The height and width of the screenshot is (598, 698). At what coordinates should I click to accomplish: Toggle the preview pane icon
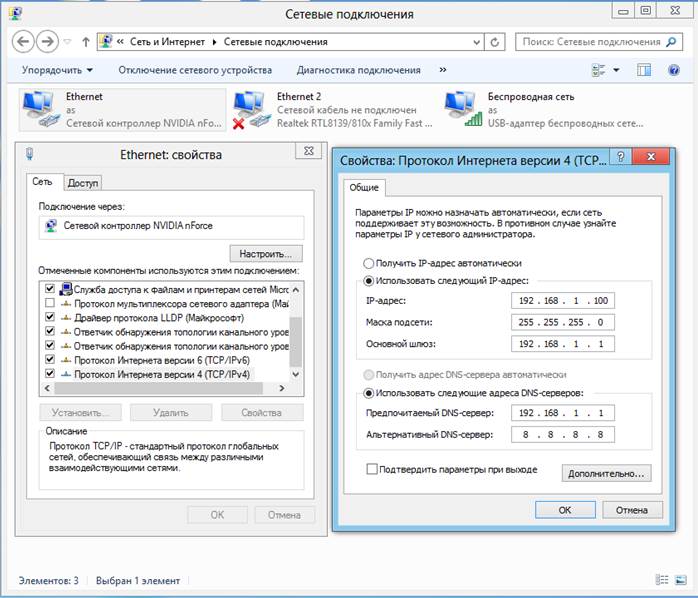(644, 70)
